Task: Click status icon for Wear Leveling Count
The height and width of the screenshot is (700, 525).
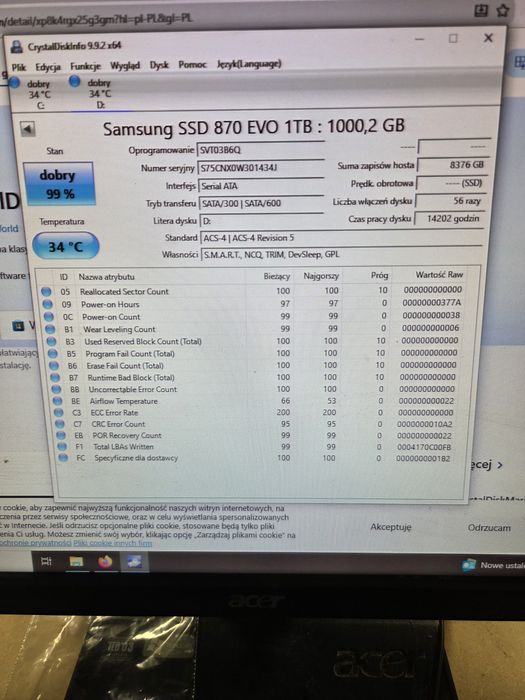Action: (50, 329)
